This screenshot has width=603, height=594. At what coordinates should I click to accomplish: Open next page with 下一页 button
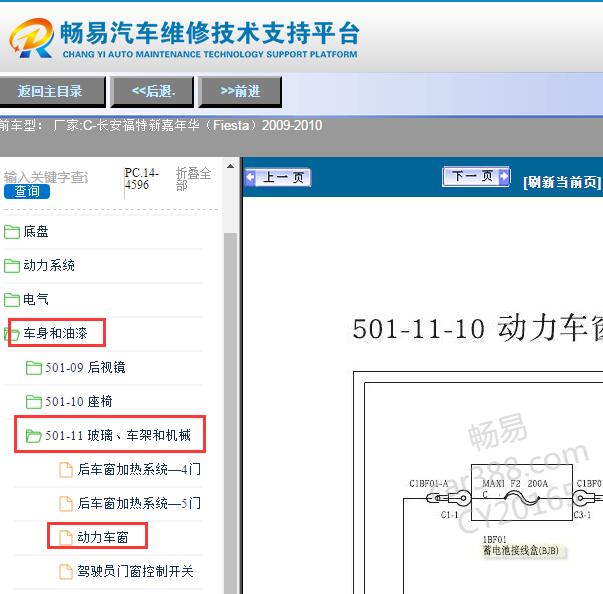coord(476,176)
